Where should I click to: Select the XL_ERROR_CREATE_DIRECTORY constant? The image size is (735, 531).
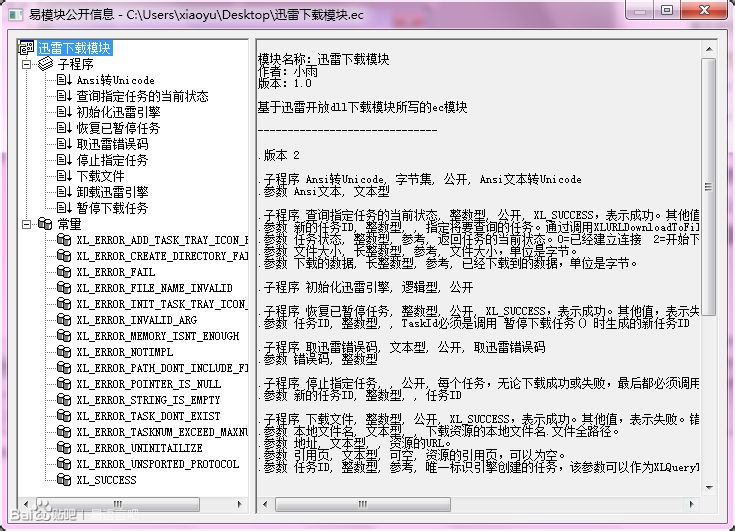(x=162, y=256)
